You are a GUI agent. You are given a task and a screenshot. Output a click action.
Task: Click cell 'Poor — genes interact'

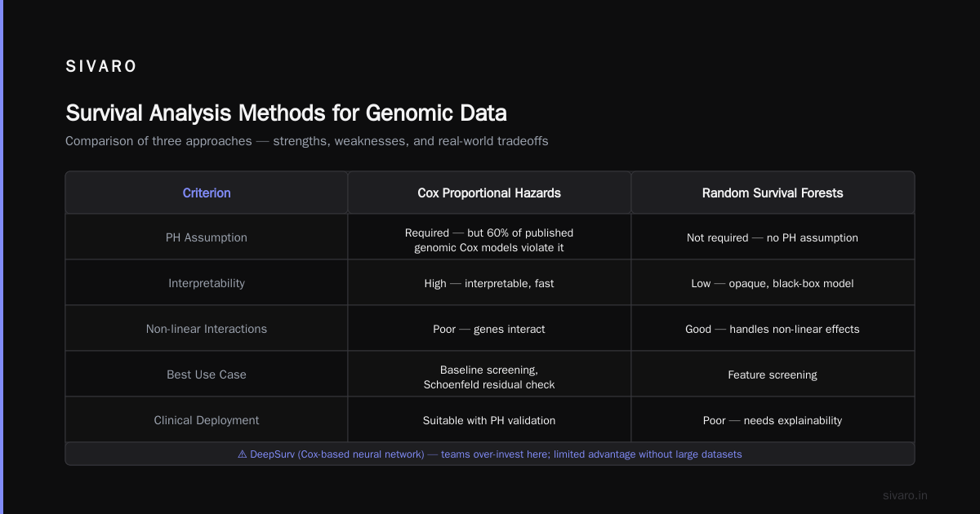click(x=489, y=329)
